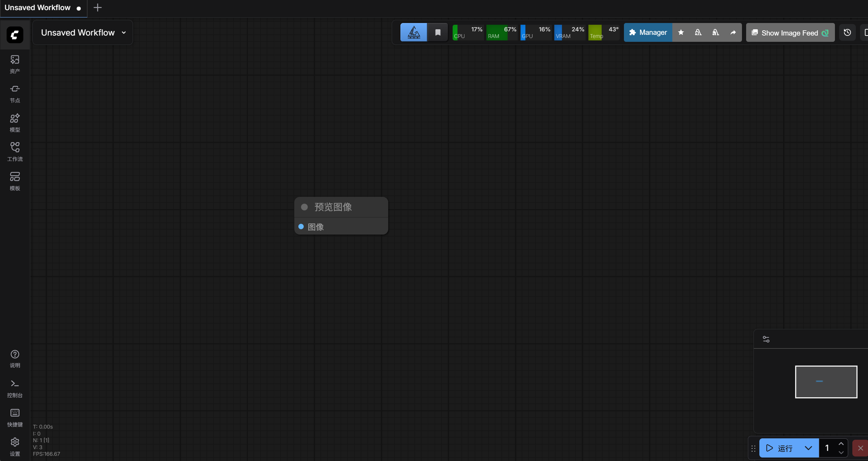Toggle the boat icon button in toolbar
Viewport: 868px width, 461px height.
[x=414, y=32]
